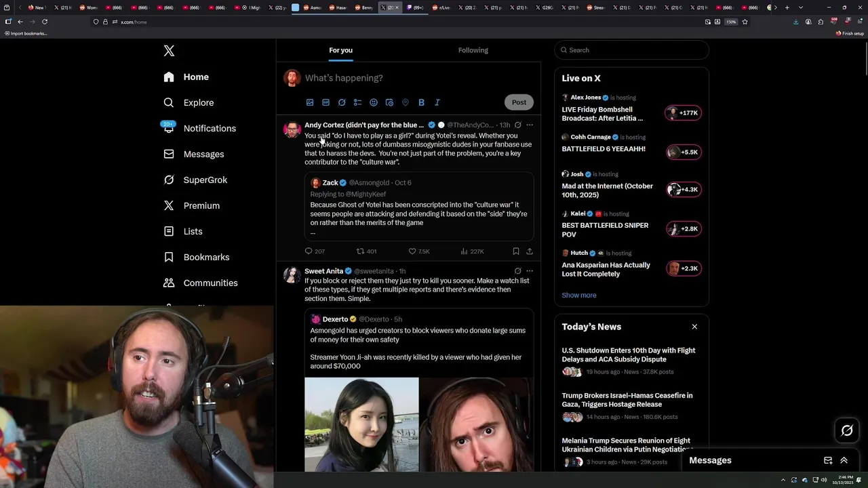Screen dimensions: 868x488
Task: Like Andy Cortez's post
Action: (418, 251)
